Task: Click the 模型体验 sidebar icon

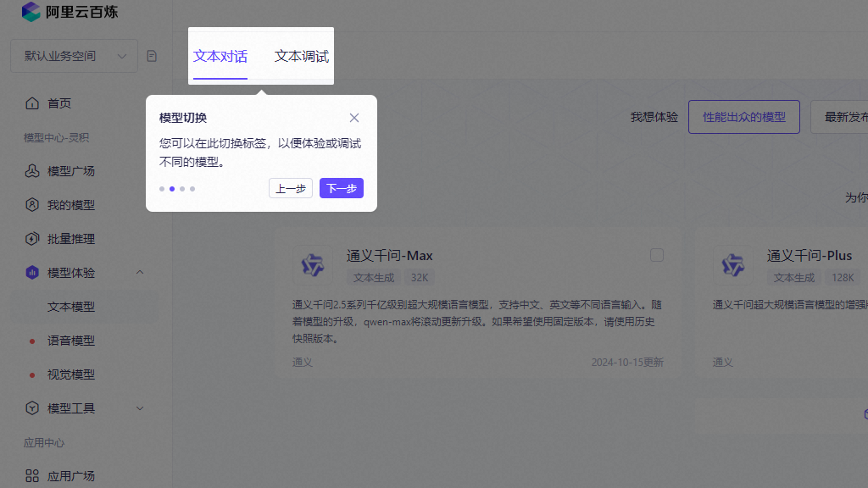Action: click(32, 273)
